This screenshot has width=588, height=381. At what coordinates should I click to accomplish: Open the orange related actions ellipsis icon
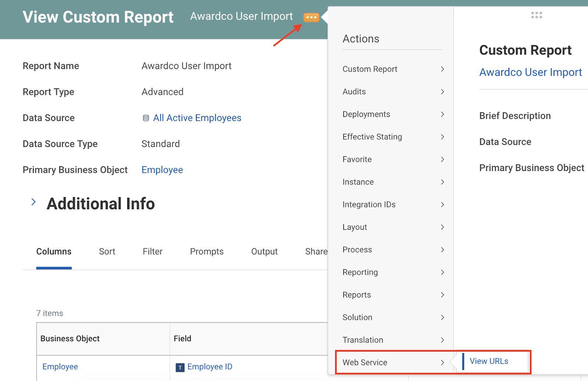pyautogui.click(x=311, y=17)
